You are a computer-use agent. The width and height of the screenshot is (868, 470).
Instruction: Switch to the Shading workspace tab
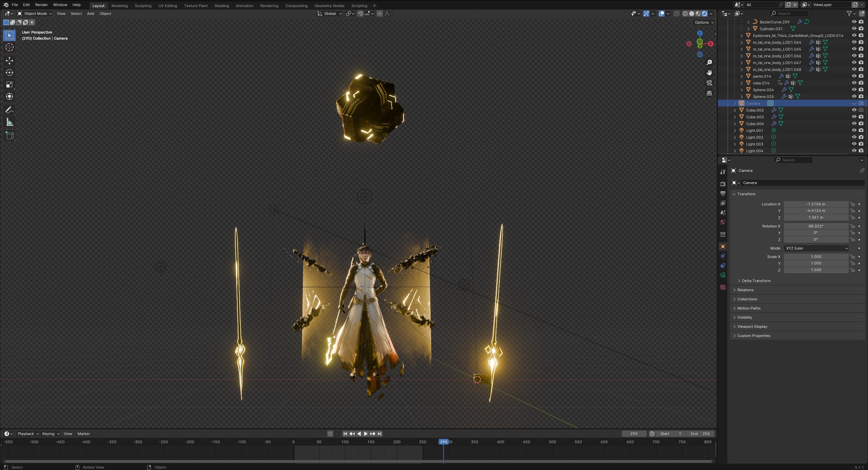tap(221, 6)
